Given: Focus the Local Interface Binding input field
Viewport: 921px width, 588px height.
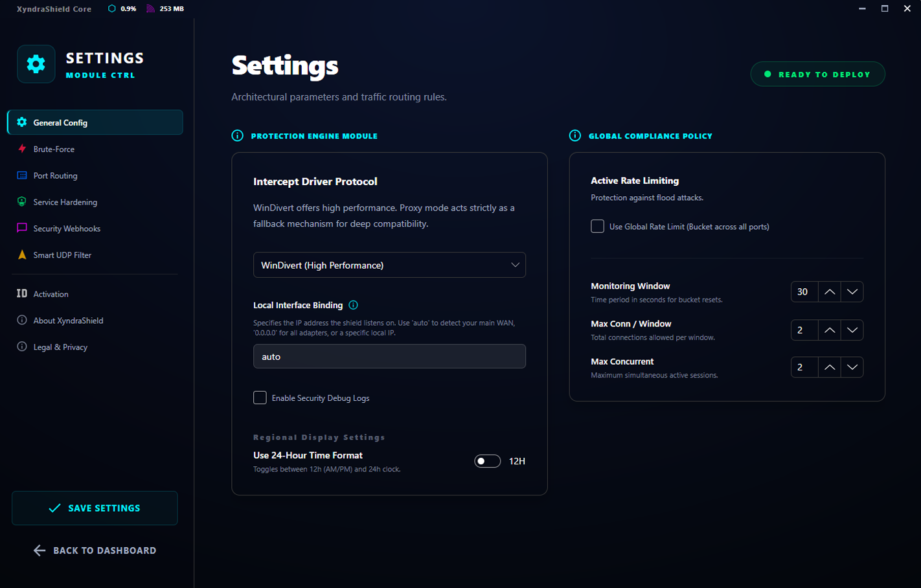Looking at the screenshot, I should coord(389,356).
